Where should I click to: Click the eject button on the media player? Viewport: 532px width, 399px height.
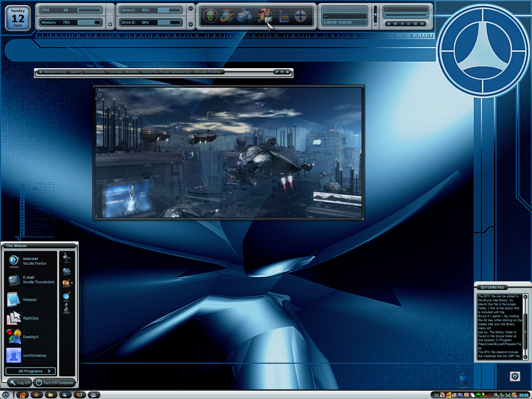coord(389,24)
